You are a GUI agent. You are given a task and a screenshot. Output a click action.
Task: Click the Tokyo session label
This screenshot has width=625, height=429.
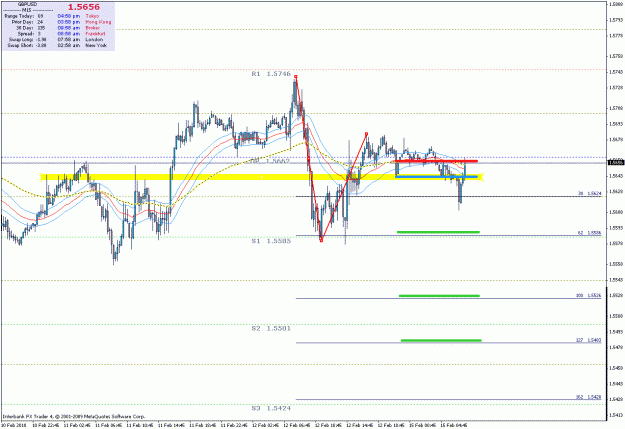pyautogui.click(x=92, y=16)
